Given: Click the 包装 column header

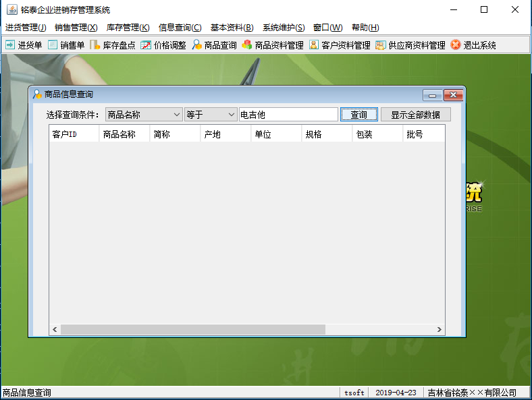Looking at the screenshot, I should tap(377, 134).
